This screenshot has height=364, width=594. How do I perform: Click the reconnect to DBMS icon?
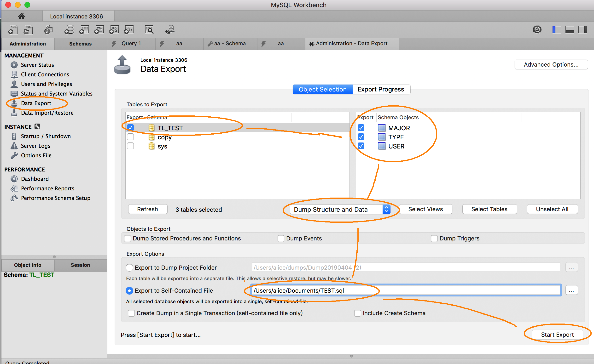point(170,30)
